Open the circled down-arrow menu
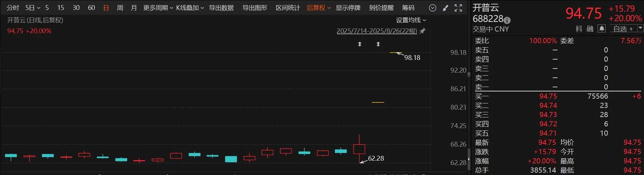Image resolution: width=644 pixels, height=175 pixels. coord(433,8)
